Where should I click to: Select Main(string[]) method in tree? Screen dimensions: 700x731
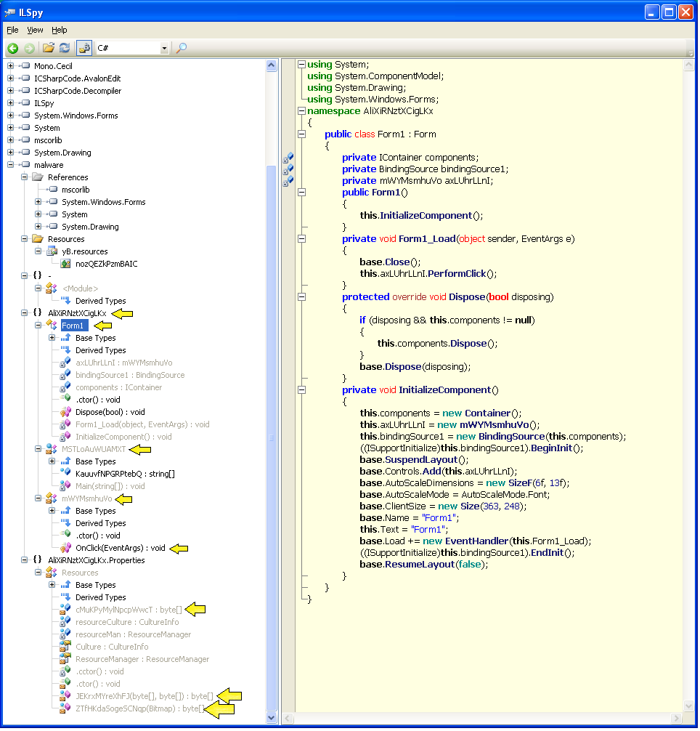tap(110, 486)
